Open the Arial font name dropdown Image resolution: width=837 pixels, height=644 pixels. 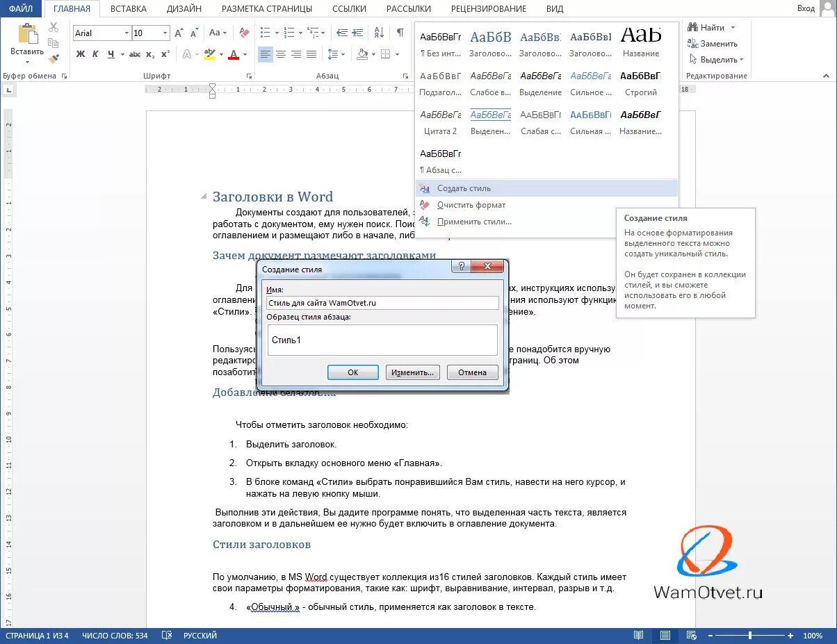(126, 33)
